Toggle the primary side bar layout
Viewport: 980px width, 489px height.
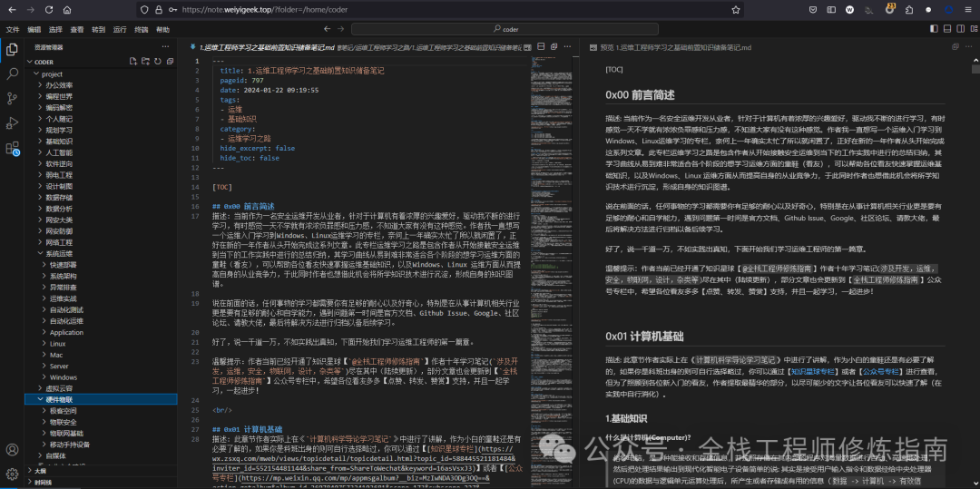click(935, 29)
